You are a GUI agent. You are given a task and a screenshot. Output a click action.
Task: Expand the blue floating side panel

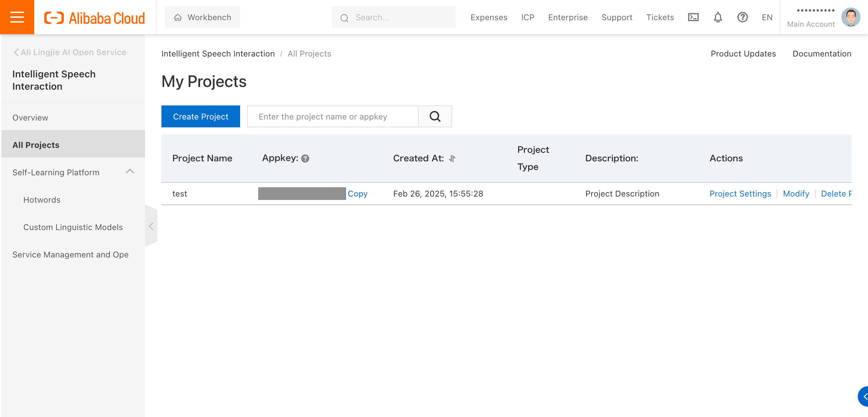tap(864, 396)
